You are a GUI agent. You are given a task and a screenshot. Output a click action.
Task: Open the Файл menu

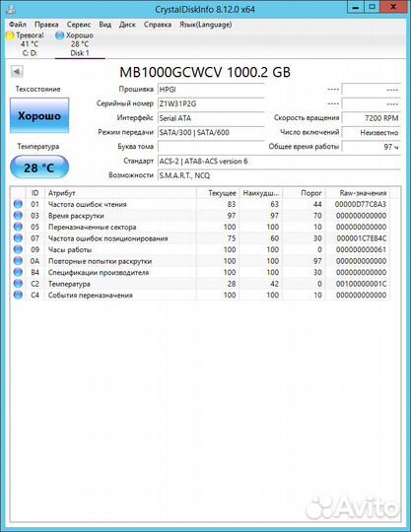click(18, 25)
